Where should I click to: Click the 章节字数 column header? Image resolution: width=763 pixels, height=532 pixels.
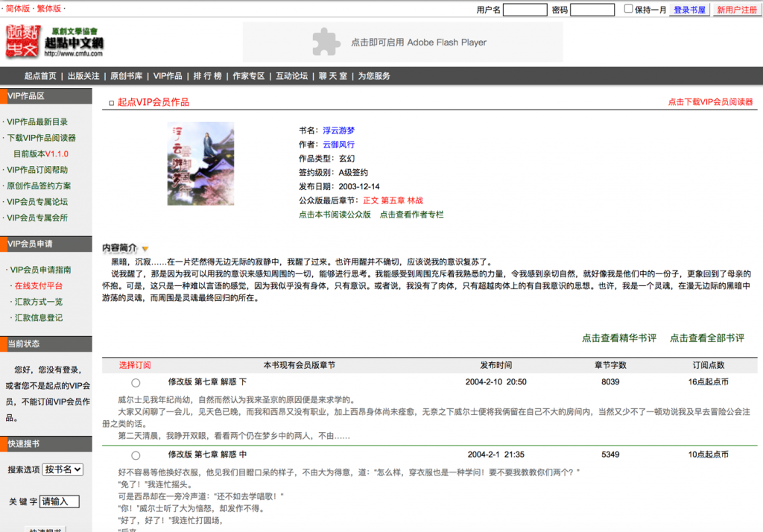[610, 365]
